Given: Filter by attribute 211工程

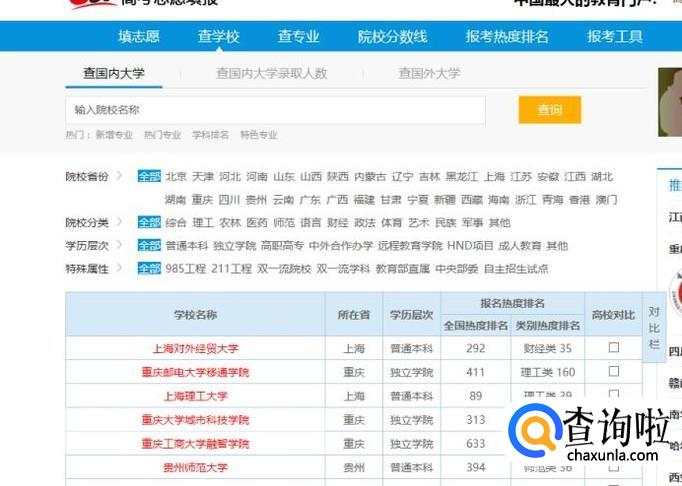Looking at the screenshot, I should 232,269.
